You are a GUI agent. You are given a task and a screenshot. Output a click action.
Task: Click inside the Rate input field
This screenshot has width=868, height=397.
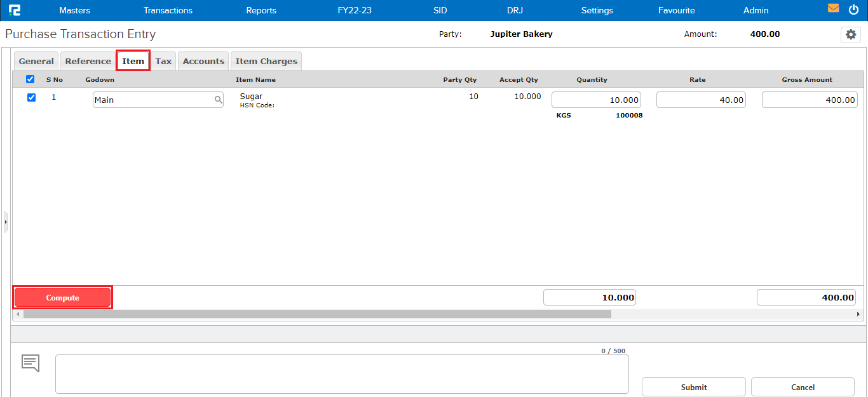click(701, 100)
